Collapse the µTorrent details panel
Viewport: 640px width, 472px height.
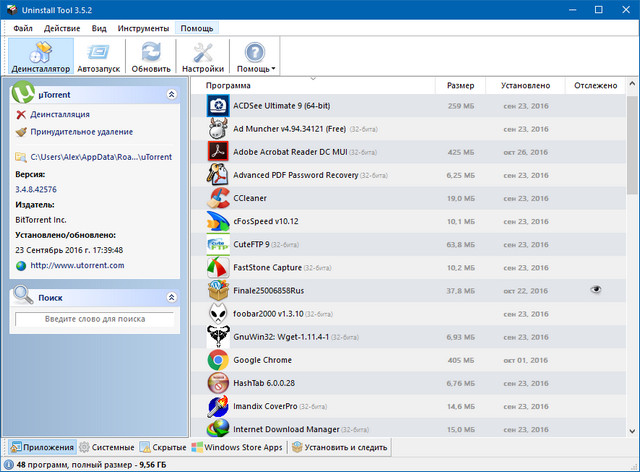click(171, 94)
